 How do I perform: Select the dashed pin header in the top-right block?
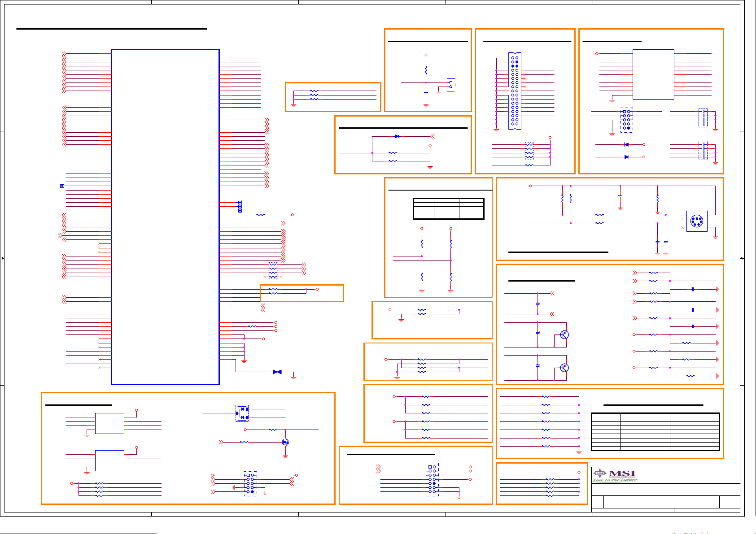(627, 120)
